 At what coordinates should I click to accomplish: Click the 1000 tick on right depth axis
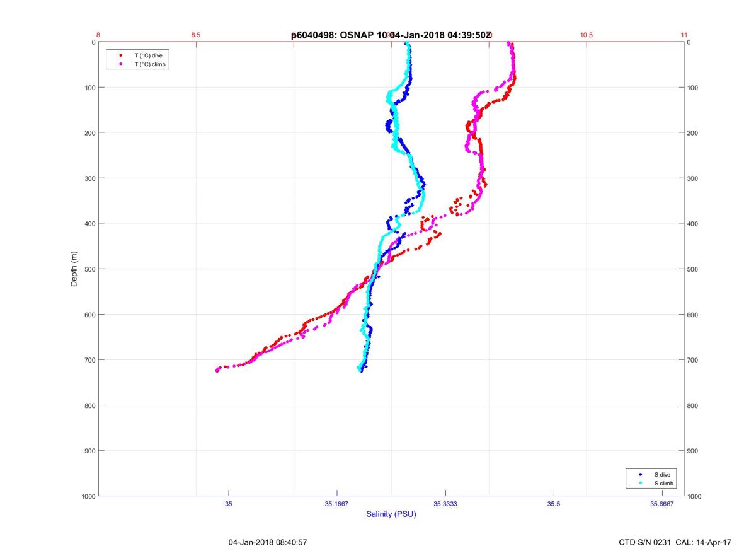[695, 496]
